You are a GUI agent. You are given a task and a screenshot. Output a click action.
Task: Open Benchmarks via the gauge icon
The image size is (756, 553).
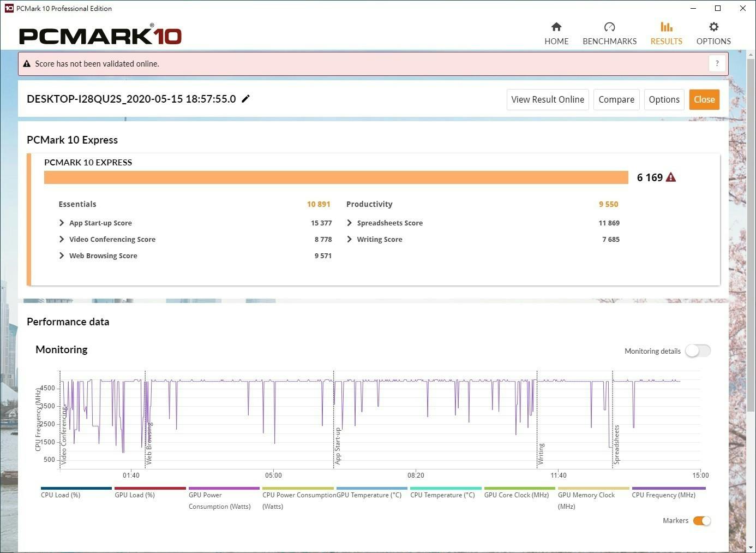coord(609,27)
